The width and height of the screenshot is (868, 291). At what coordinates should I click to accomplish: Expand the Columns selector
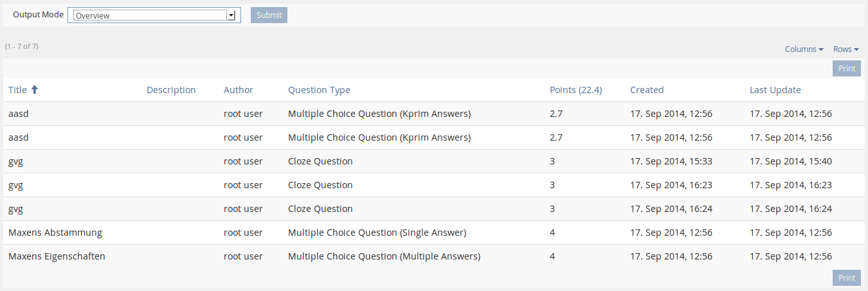pos(804,49)
